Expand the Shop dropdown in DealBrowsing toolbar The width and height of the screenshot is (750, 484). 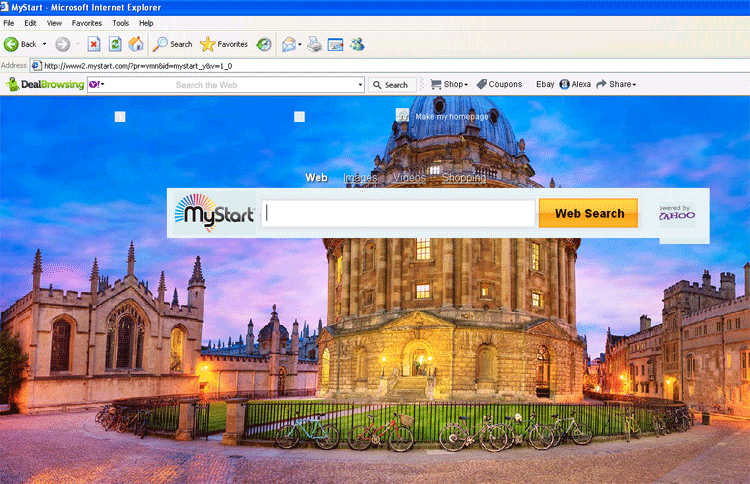tap(449, 85)
